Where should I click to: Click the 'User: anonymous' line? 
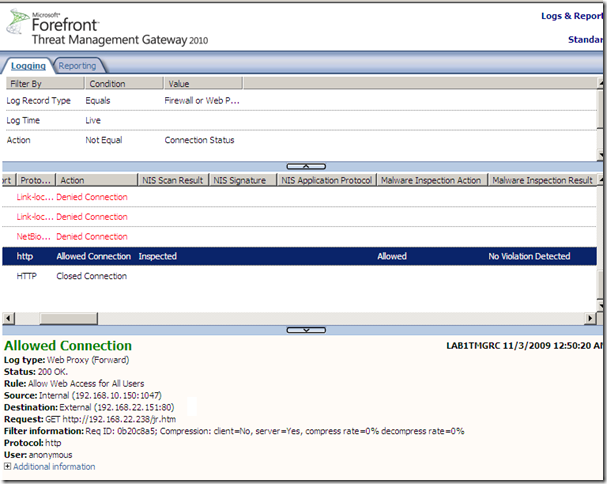(x=38, y=455)
